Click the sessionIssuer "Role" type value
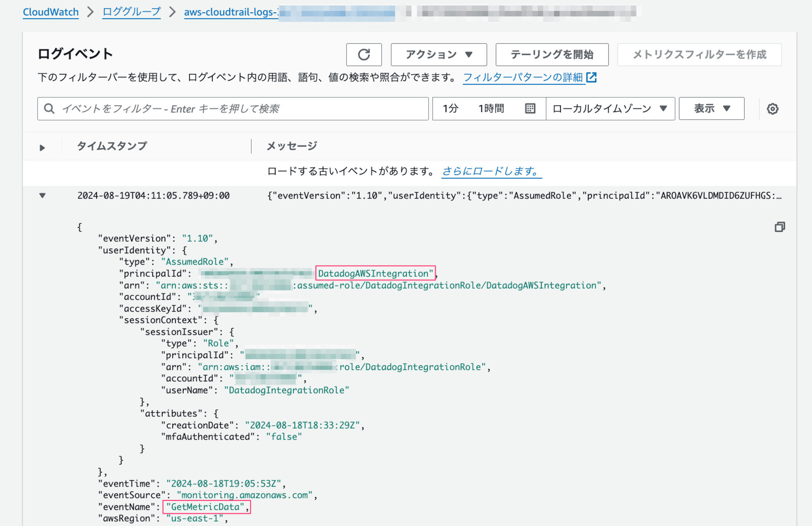 [218, 343]
